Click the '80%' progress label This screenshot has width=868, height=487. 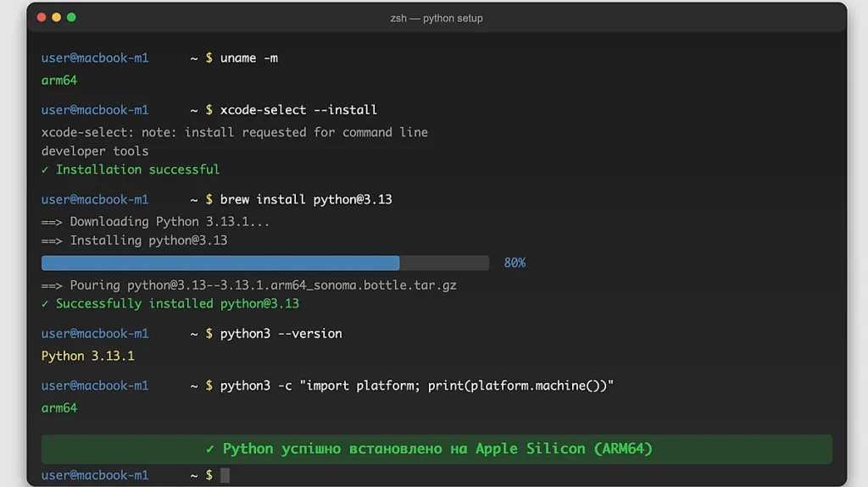515,263
